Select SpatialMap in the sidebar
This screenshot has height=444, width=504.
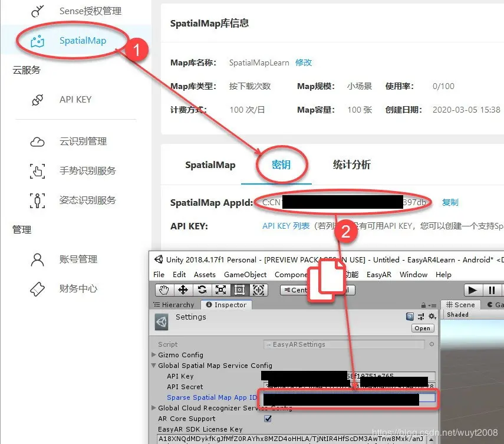pyautogui.click(x=83, y=41)
